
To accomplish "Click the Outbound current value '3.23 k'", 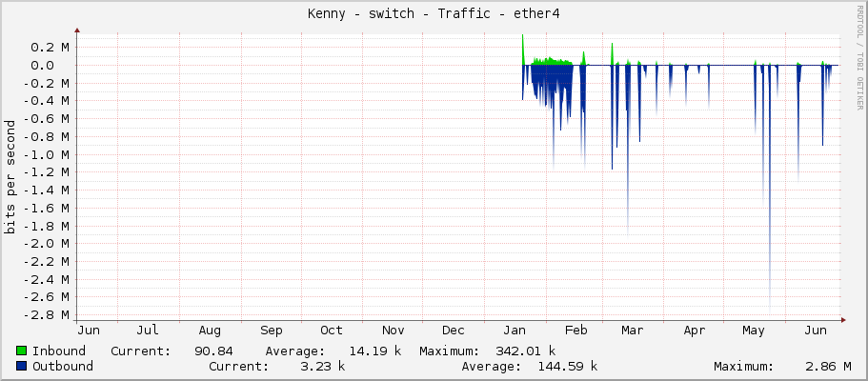I will [322, 366].
